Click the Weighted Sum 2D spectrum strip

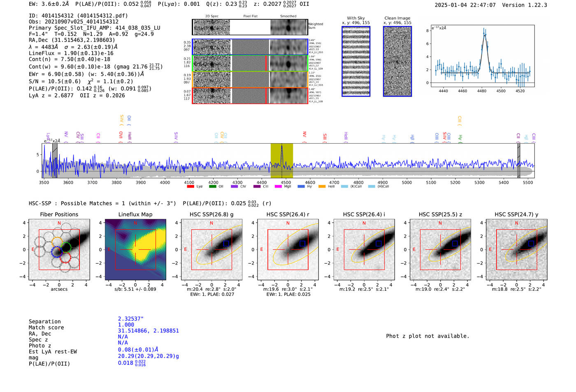pyautogui.click(x=250, y=27)
